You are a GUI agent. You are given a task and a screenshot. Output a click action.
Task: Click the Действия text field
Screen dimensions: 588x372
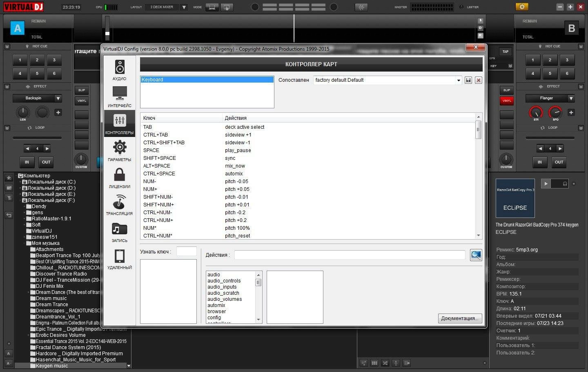(350, 255)
